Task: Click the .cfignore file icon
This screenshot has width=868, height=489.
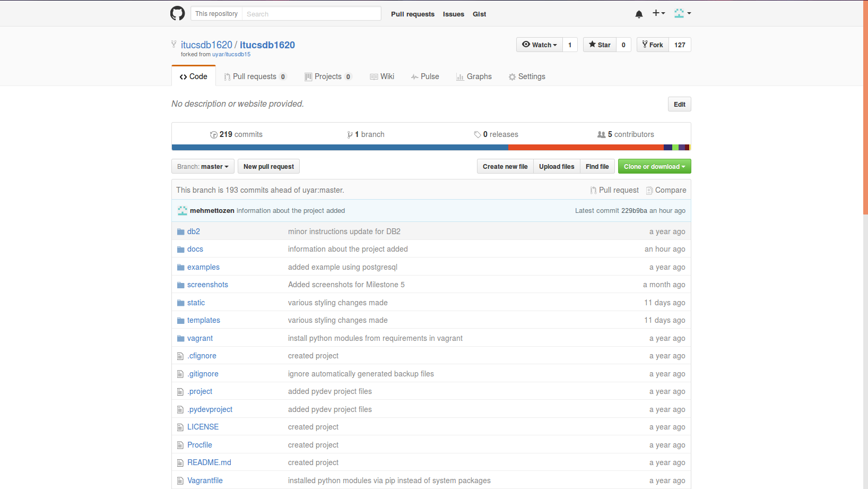Action: coord(180,356)
